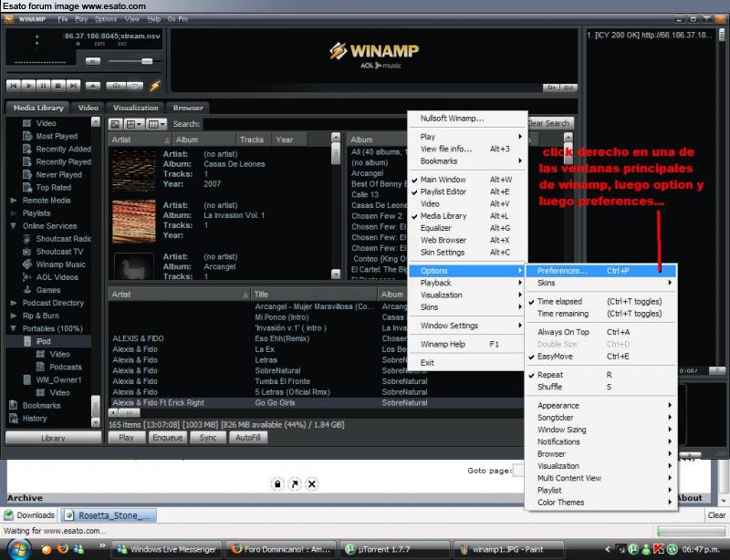Open Top Rated view
The image size is (730, 560).
point(54,188)
